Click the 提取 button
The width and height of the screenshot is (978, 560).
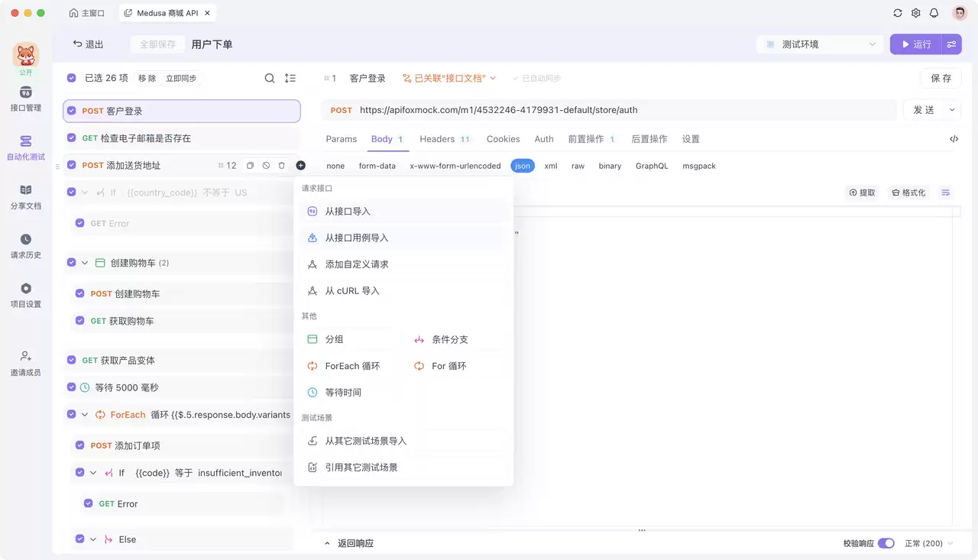pos(863,193)
